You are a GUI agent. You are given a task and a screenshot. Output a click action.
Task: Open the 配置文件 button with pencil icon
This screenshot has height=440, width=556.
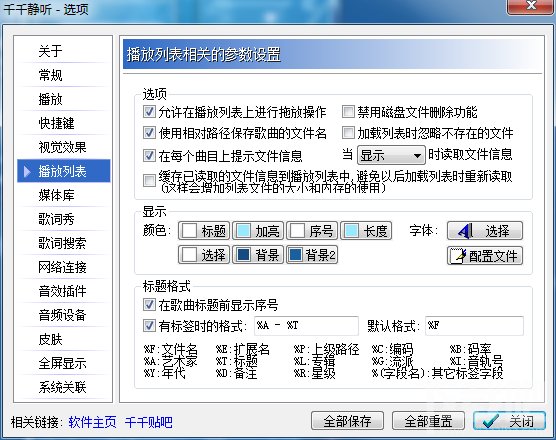point(485,256)
